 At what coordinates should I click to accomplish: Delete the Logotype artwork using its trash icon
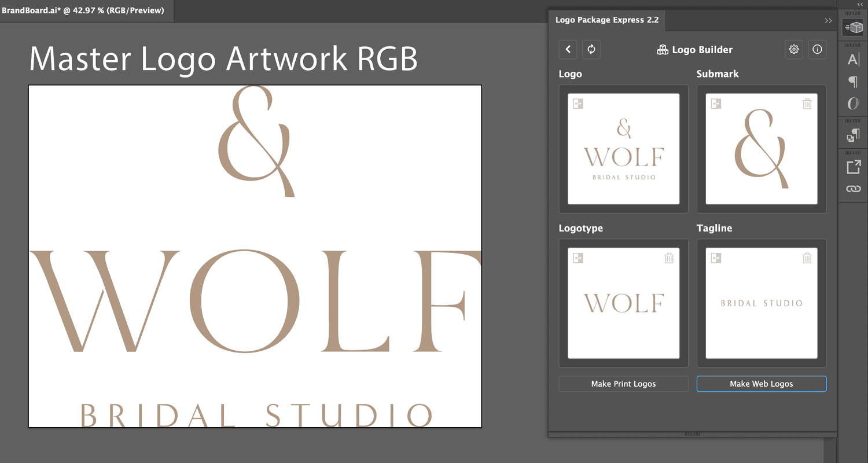tap(669, 258)
